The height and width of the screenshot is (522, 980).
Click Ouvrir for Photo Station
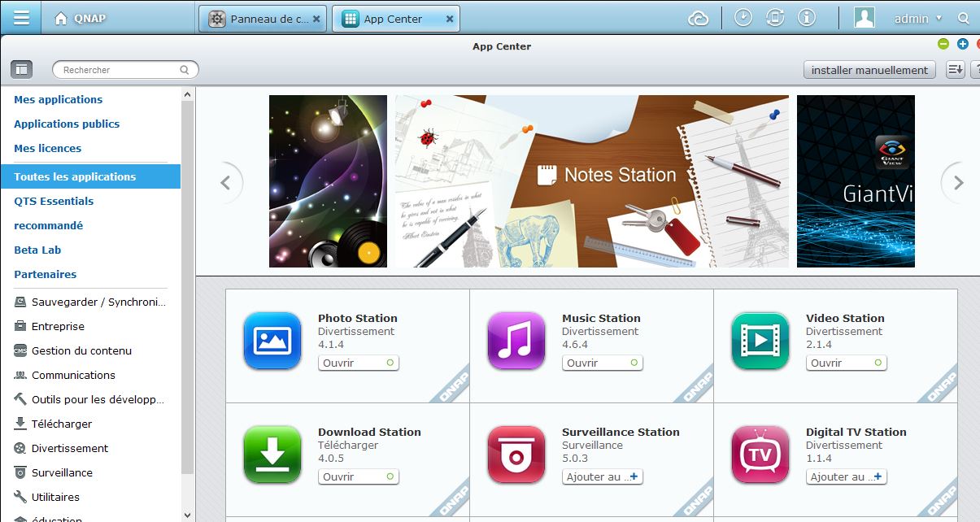359,363
